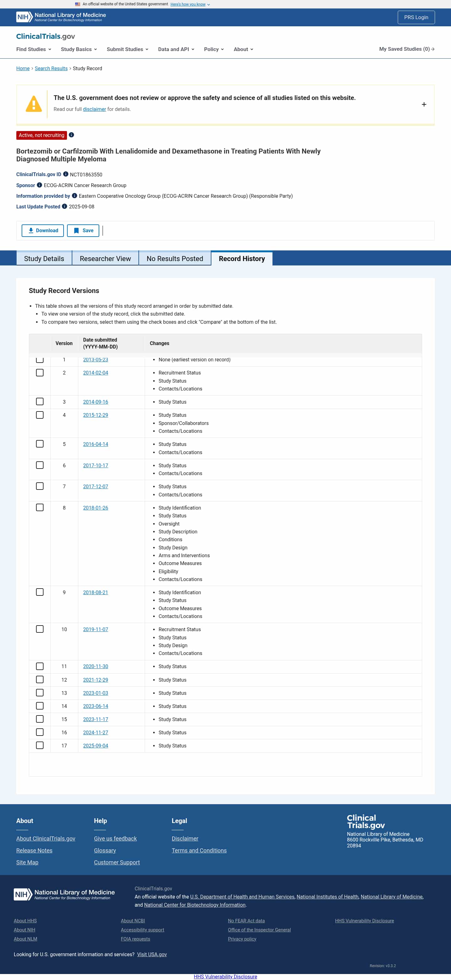451x980 pixels.
Task: Open the Privacy policy link
Action: coord(242,939)
